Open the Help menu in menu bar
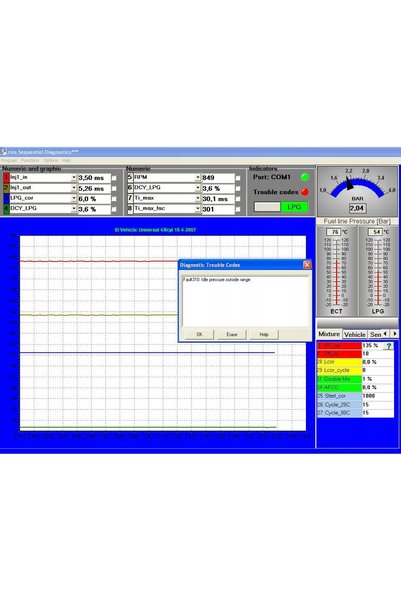 [x=66, y=161]
